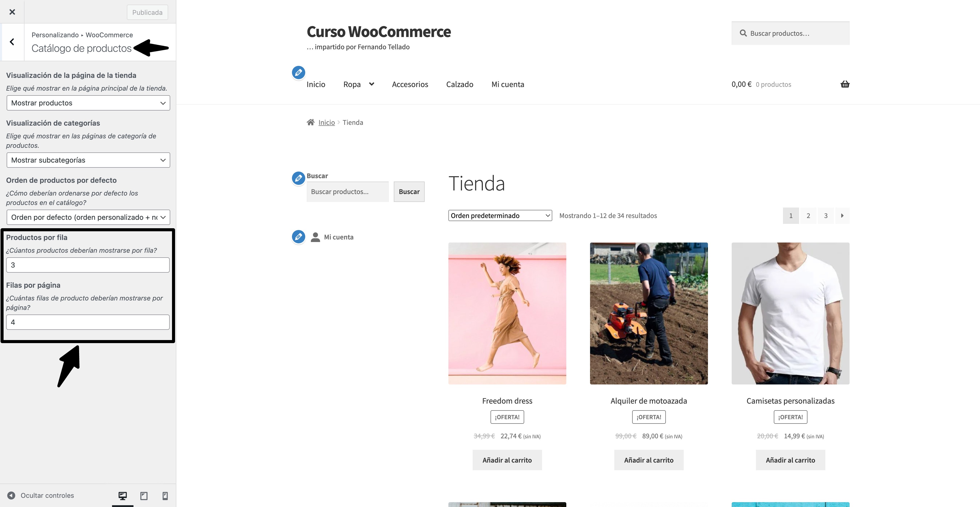Edit the Buscar widget via pencil icon
This screenshot has width=980, height=507.
299,178
